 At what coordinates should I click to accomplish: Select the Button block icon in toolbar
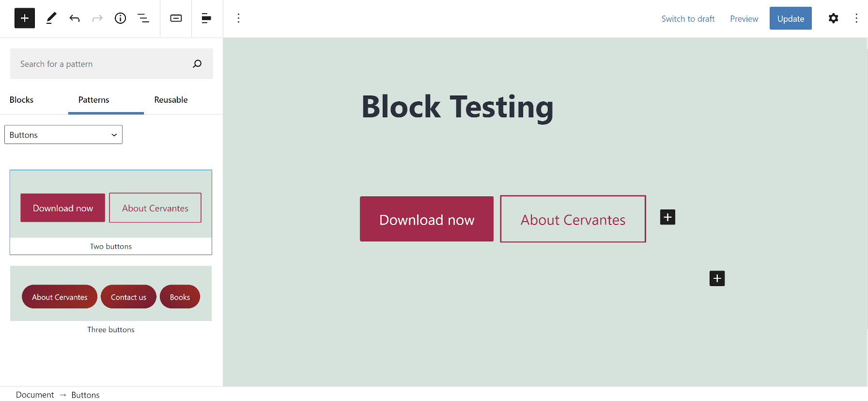click(176, 18)
